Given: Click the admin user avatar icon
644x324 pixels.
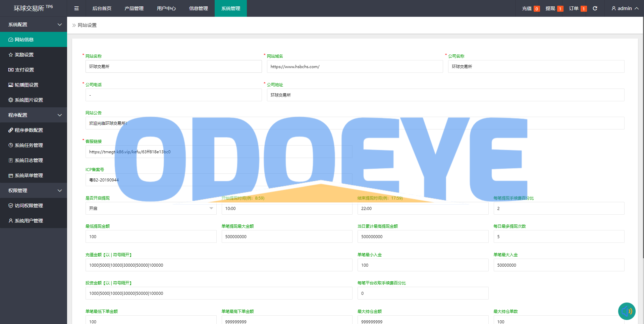Looking at the screenshot, I should pyautogui.click(x=614, y=8).
